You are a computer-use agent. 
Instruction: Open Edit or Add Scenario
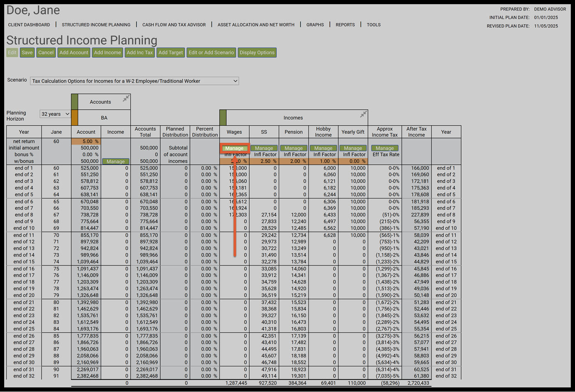pyautogui.click(x=211, y=53)
